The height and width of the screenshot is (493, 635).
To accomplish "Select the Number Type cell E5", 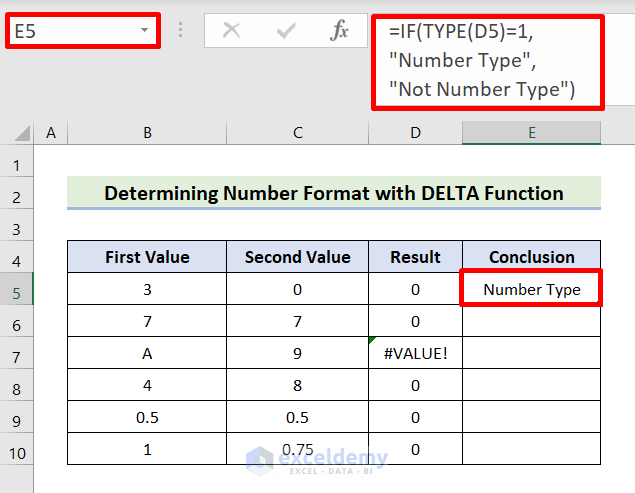I will [x=531, y=290].
